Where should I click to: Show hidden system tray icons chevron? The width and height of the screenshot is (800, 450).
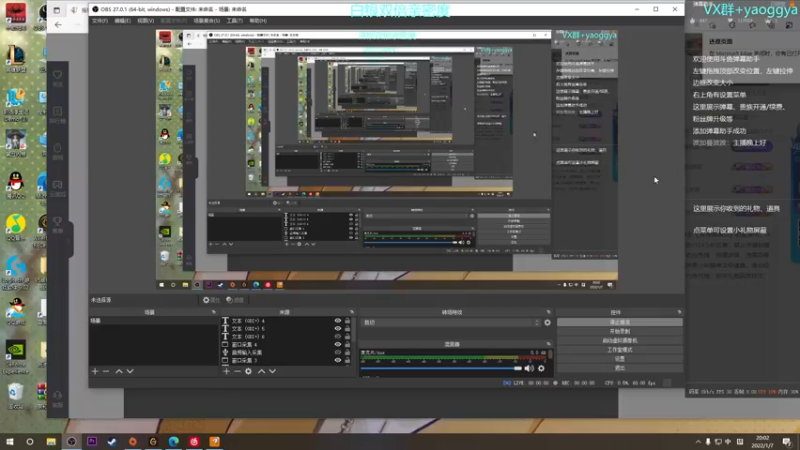tap(697, 442)
